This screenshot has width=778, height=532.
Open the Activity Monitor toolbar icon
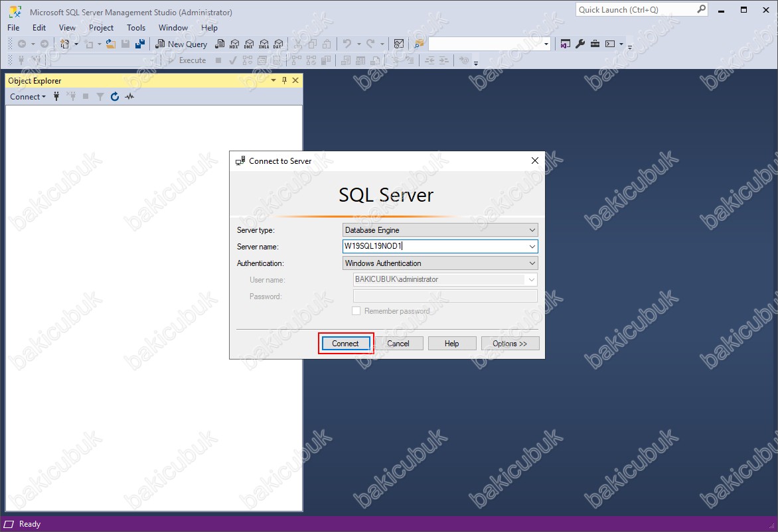click(x=399, y=44)
